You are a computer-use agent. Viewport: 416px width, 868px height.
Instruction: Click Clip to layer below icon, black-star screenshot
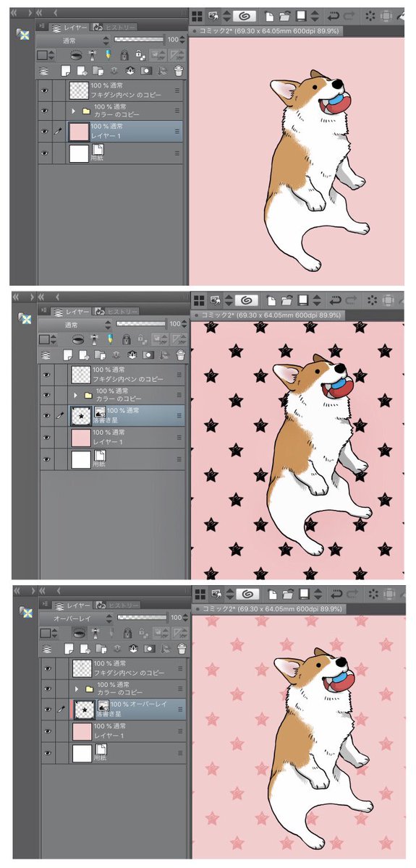tap(78, 339)
